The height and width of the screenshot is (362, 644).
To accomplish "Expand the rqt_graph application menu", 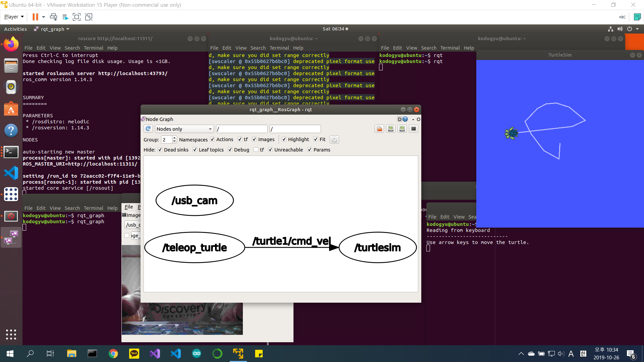I will tap(52, 29).
